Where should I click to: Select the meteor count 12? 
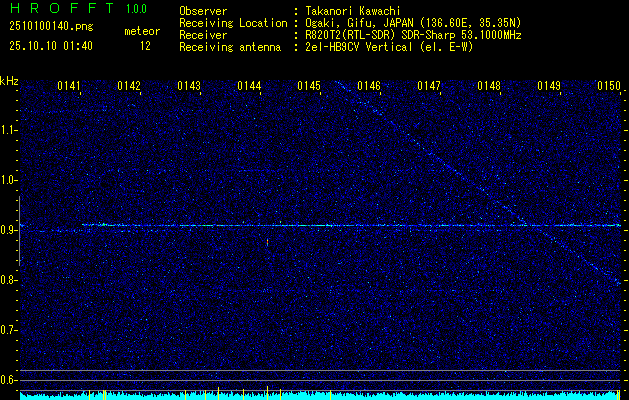pos(145,46)
